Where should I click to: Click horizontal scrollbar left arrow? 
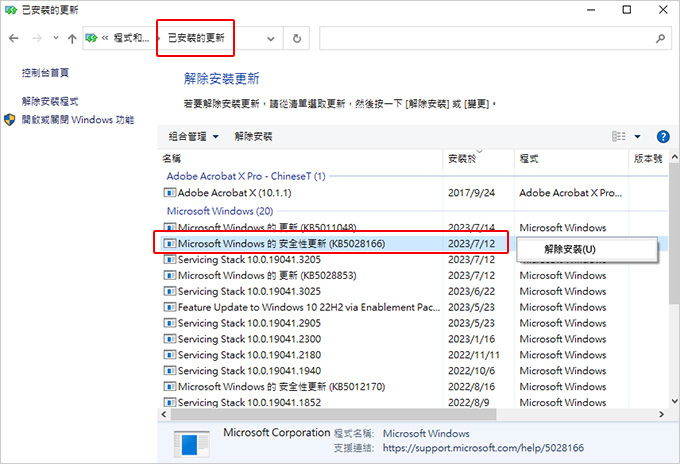[163, 414]
